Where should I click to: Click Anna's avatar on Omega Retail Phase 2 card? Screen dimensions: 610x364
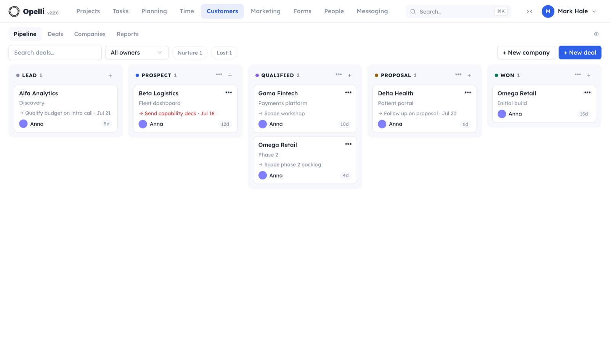263,175
